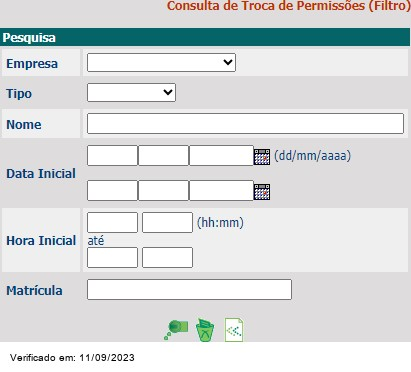Click the month box of the end date

click(x=163, y=190)
